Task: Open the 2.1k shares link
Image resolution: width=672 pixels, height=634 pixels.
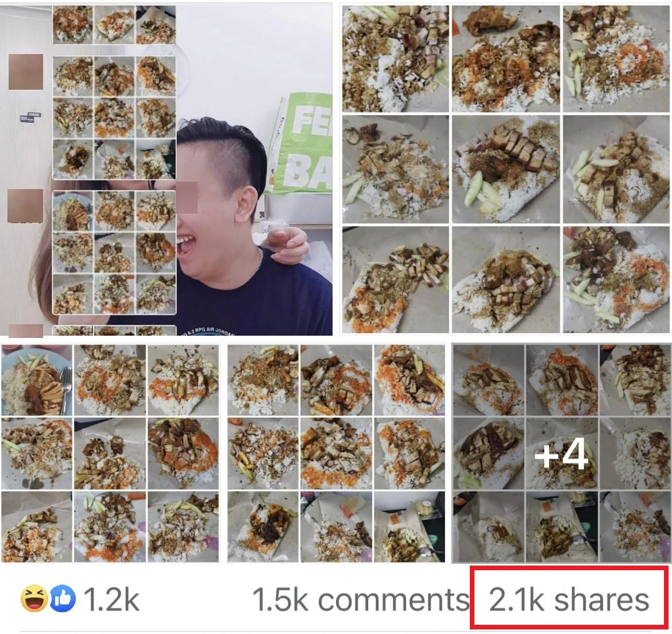Action: [569, 600]
